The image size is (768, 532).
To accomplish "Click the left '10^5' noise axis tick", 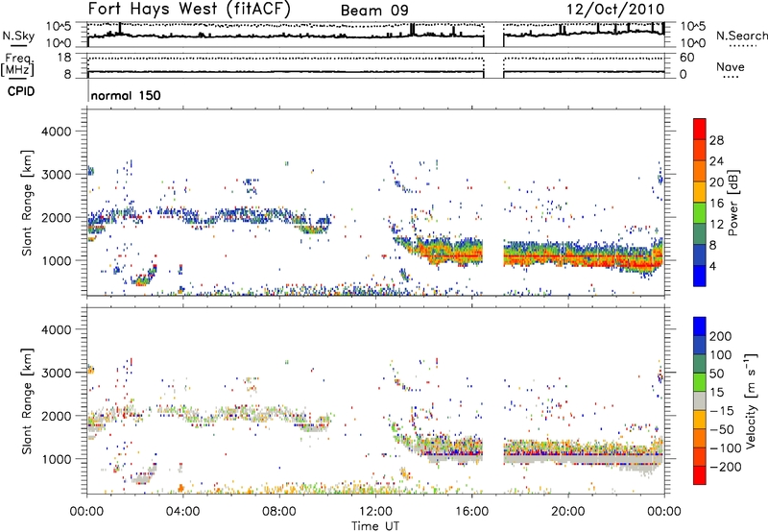I will [59, 27].
